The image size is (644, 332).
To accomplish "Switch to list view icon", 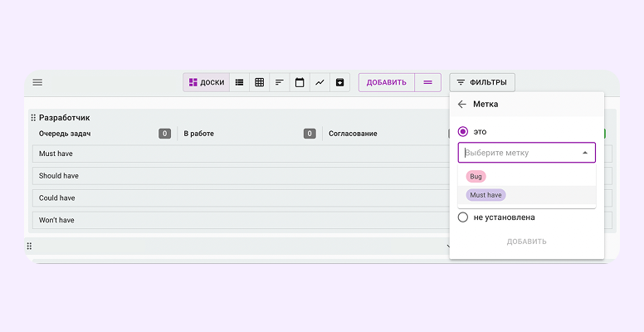I will click(239, 82).
